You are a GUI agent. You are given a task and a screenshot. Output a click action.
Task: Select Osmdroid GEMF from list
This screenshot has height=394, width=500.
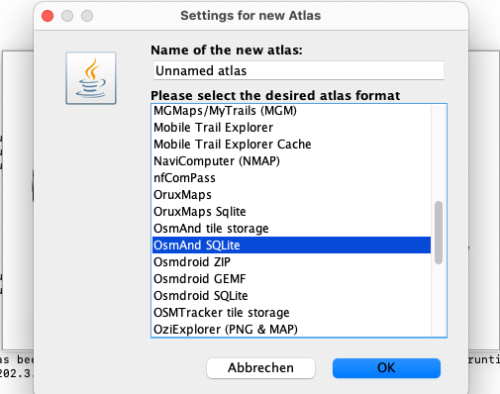coord(292,279)
